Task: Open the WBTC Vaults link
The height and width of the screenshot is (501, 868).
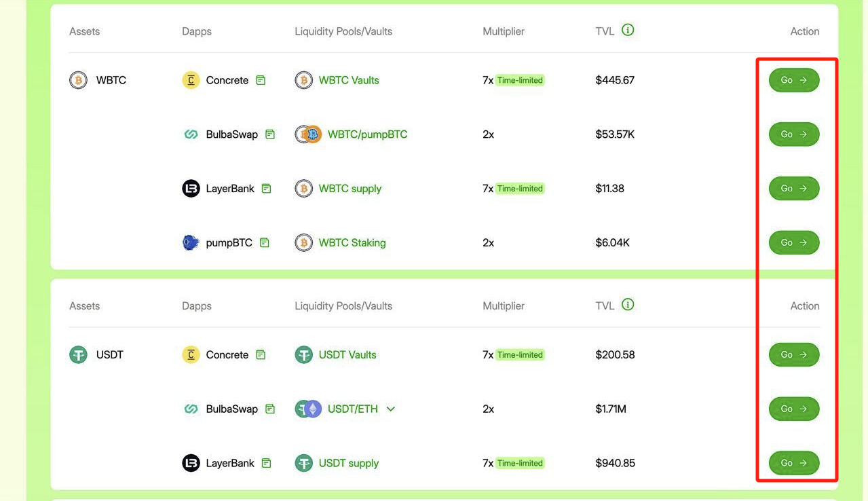Action: point(349,80)
